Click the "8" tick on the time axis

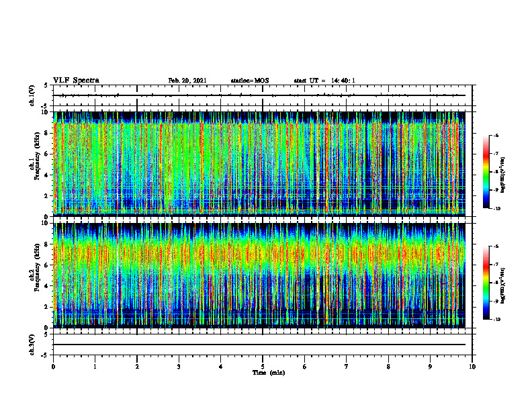pyautogui.click(x=388, y=367)
